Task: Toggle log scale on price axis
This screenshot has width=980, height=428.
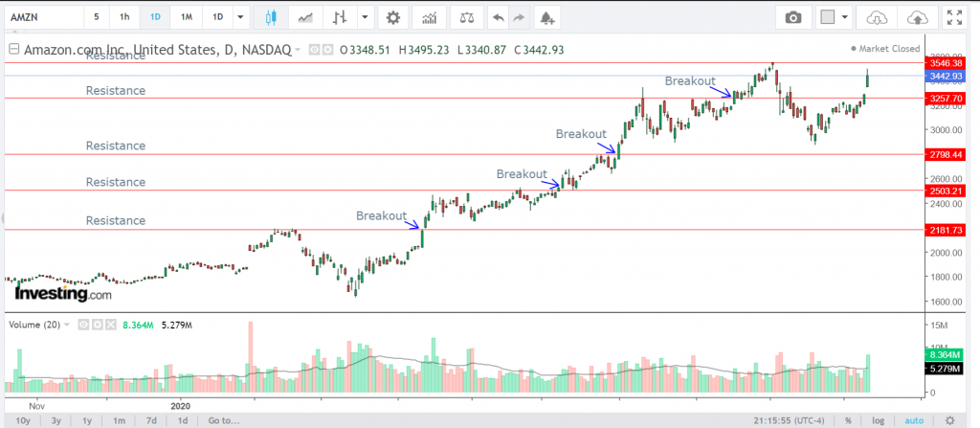Action: coord(878,420)
